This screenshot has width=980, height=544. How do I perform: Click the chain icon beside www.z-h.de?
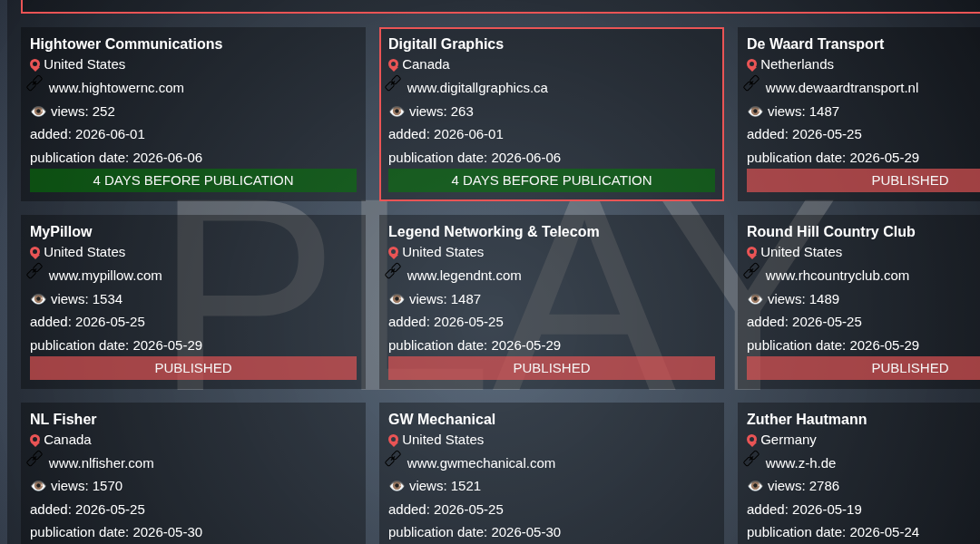751,460
